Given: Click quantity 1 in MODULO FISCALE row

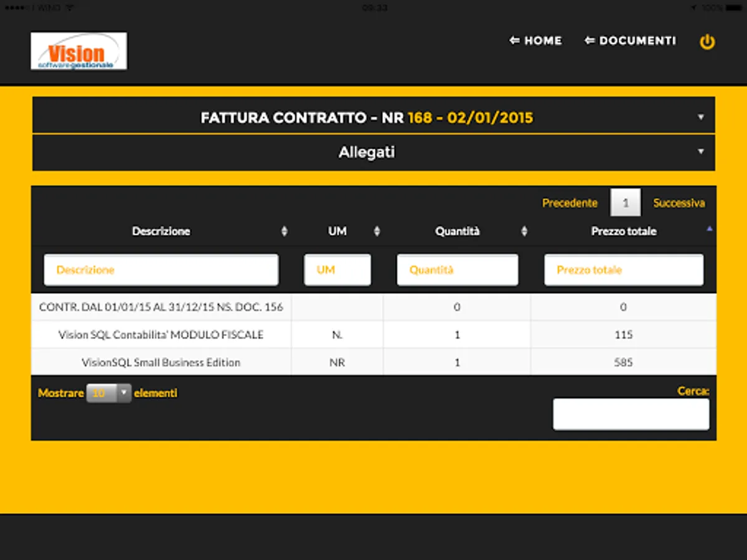Looking at the screenshot, I should [458, 335].
